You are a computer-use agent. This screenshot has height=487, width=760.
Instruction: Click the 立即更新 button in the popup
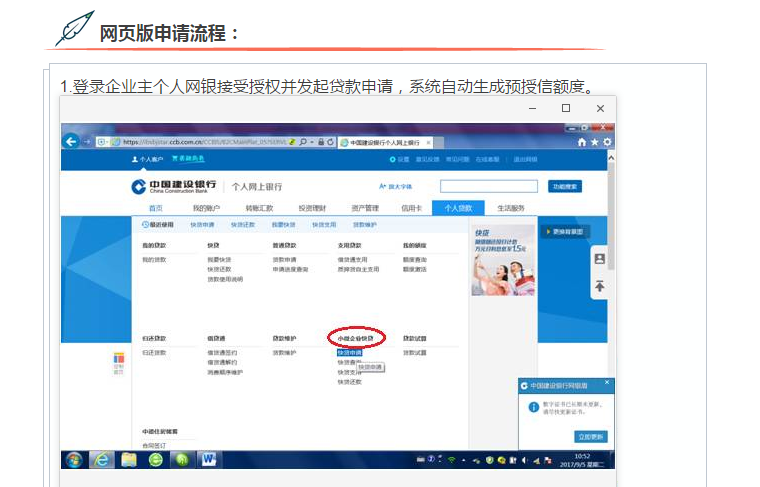591,437
